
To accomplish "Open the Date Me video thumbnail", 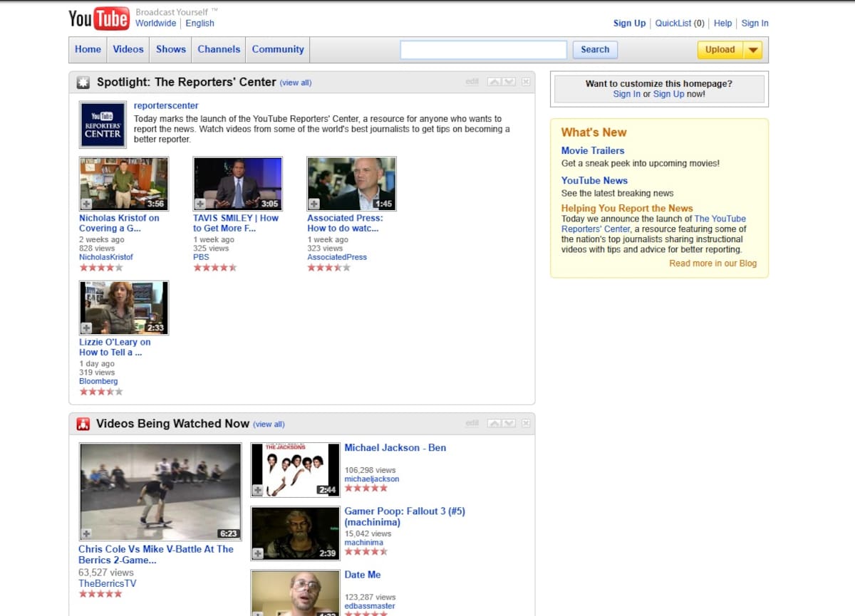I will point(295,593).
